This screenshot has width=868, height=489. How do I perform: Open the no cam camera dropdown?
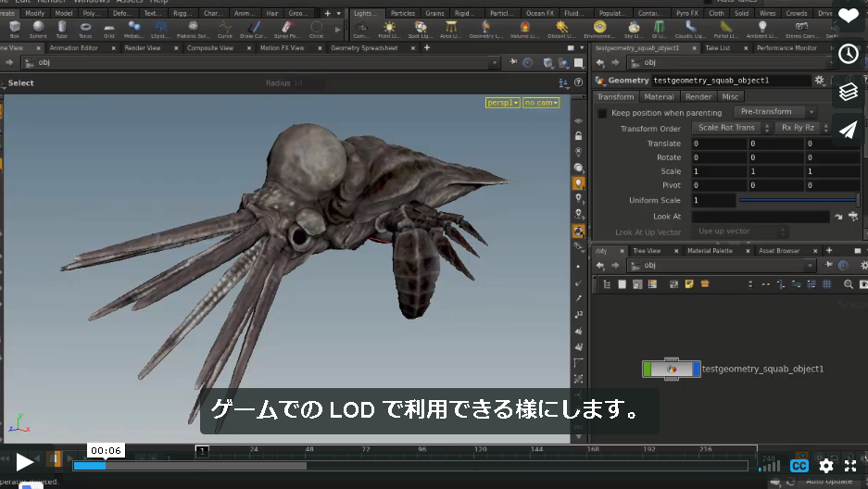point(541,103)
